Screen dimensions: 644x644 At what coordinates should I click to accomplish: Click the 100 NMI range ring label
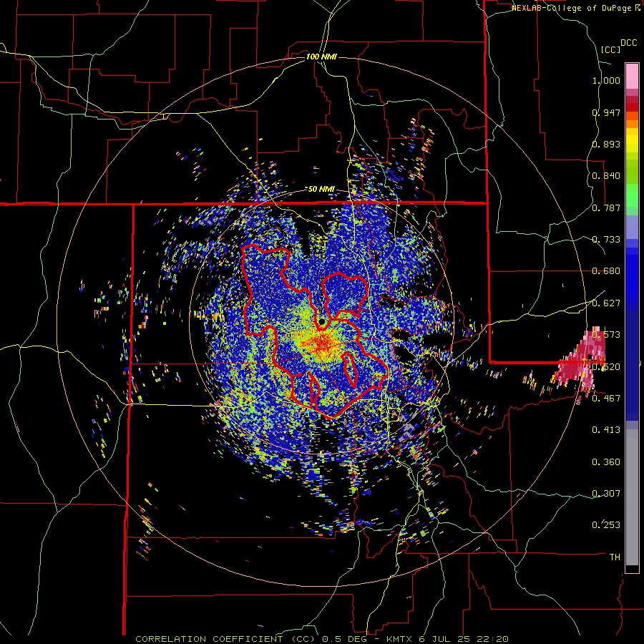coord(321,57)
